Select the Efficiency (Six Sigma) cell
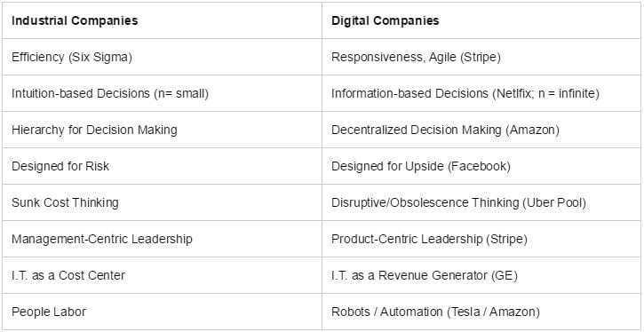644x332 pixels. (x=163, y=57)
